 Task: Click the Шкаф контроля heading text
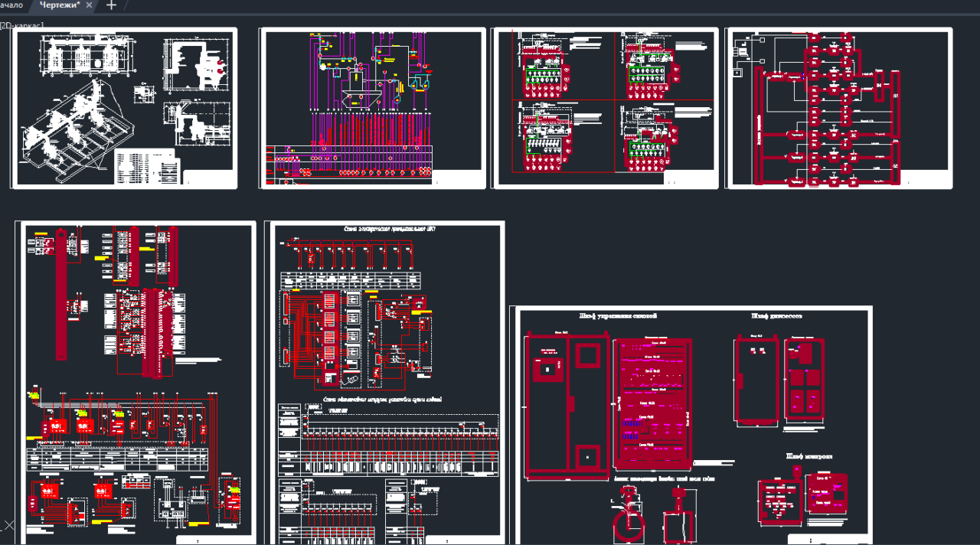[809, 457]
